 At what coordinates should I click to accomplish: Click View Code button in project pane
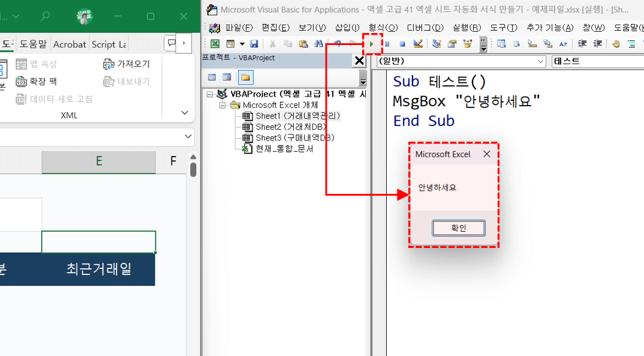click(x=212, y=77)
